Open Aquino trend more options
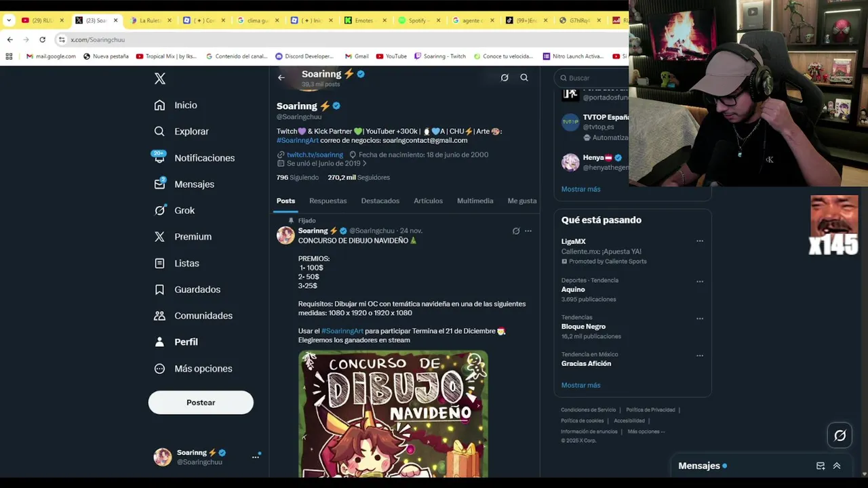 click(x=700, y=281)
